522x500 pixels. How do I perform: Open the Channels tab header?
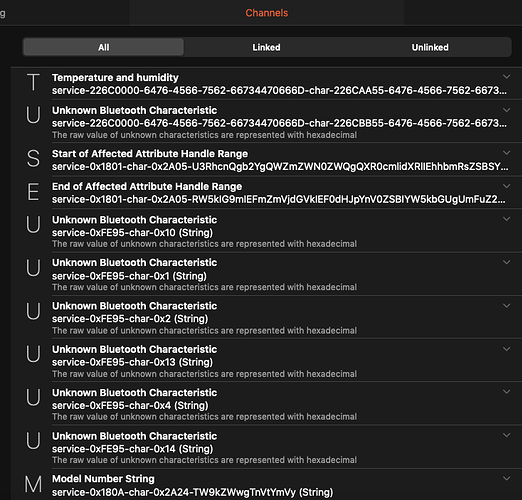coord(267,13)
